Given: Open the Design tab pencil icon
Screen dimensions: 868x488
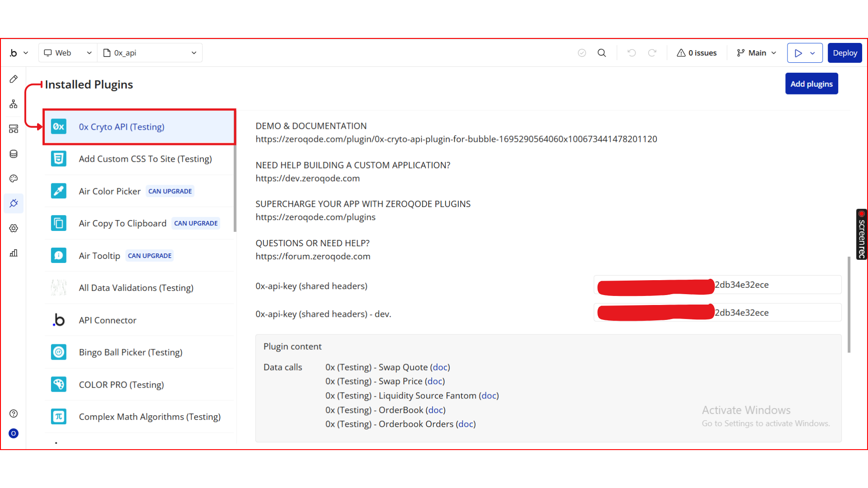Looking at the screenshot, I should pos(14,79).
